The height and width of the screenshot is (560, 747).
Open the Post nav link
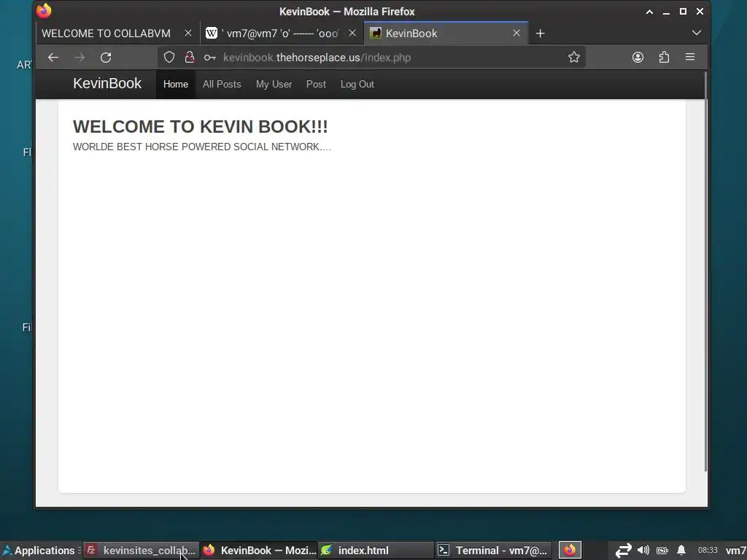317,85
